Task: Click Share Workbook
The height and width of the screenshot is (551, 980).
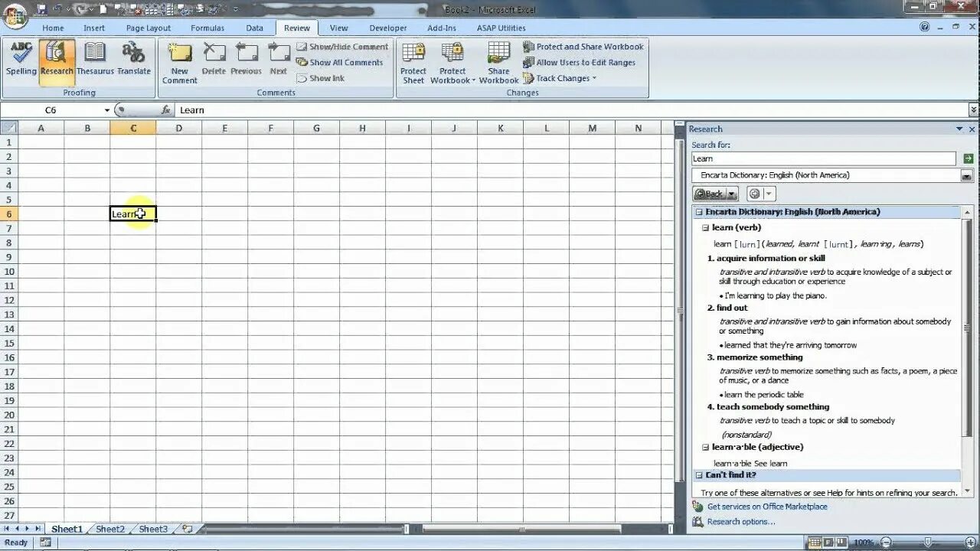Action: (498, 63)
